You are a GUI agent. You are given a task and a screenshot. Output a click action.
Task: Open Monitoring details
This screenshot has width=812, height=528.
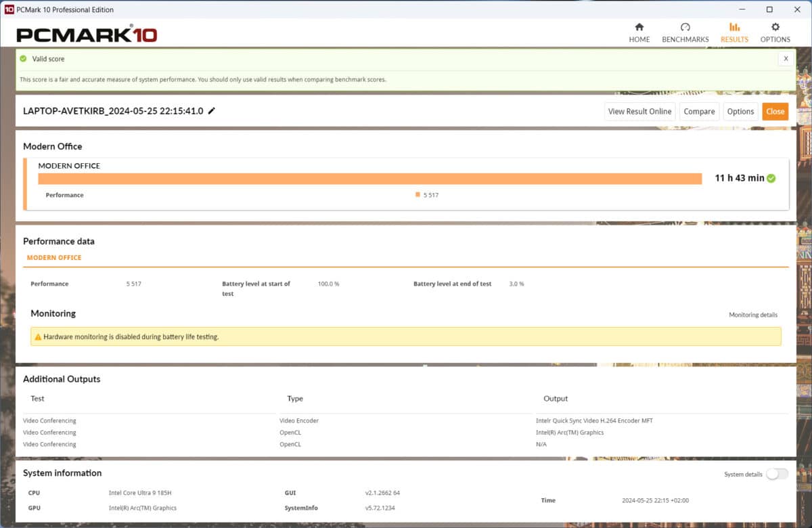(752, 315)
